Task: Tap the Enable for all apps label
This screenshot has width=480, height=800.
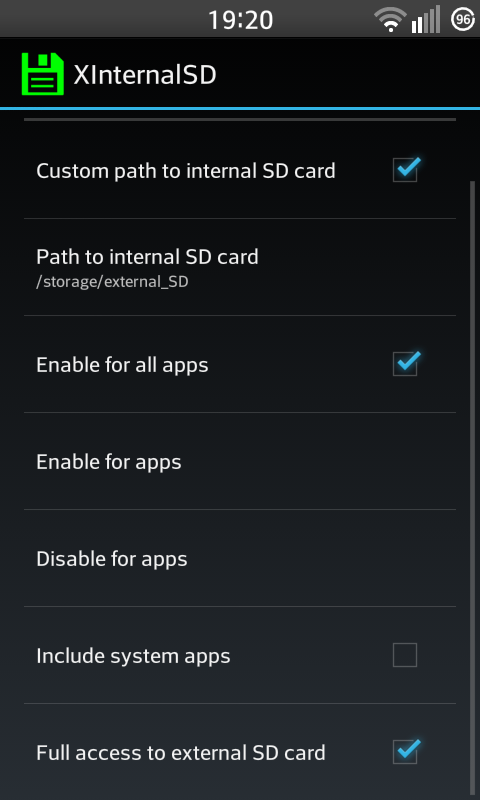Action: point(122,365)
